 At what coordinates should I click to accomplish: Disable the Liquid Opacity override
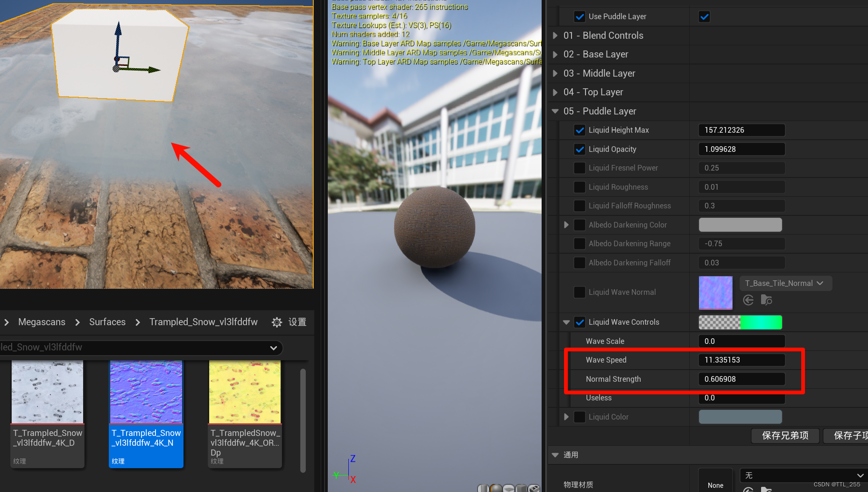tap(579, 150)
